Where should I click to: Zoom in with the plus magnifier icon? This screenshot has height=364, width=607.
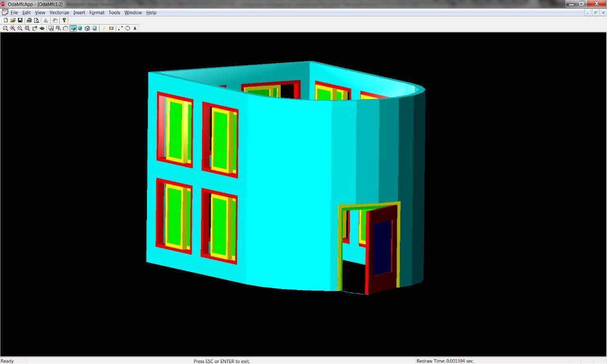pos(13,28)
